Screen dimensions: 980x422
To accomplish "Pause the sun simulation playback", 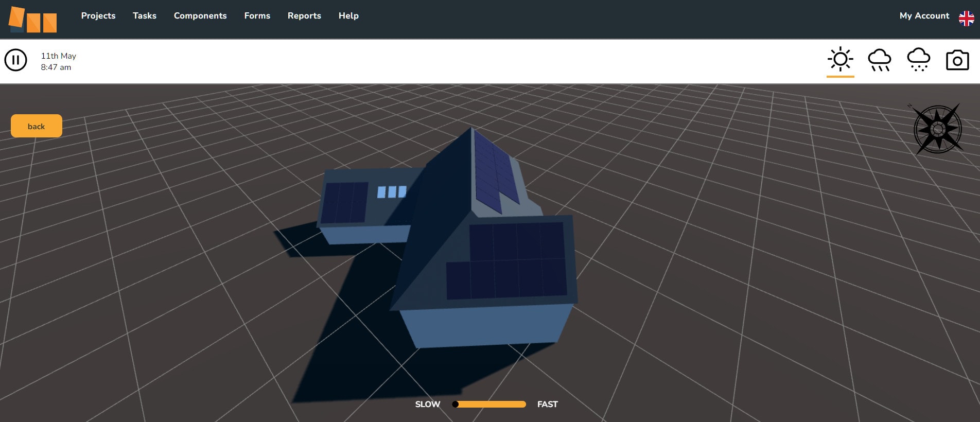I will (x=15, y=60).
